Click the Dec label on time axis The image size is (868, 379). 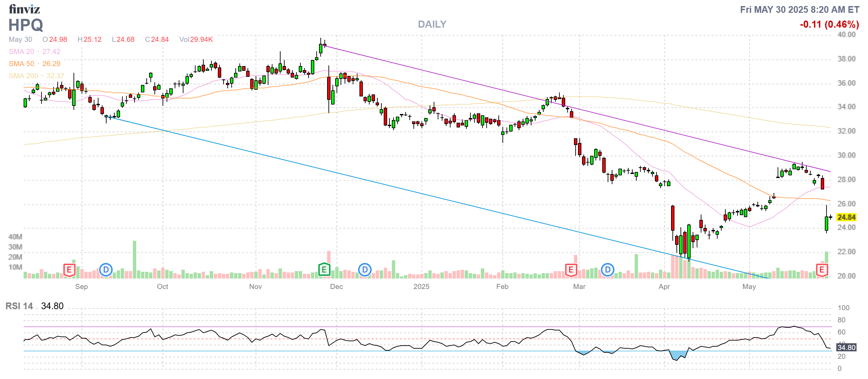click(336, 287)
